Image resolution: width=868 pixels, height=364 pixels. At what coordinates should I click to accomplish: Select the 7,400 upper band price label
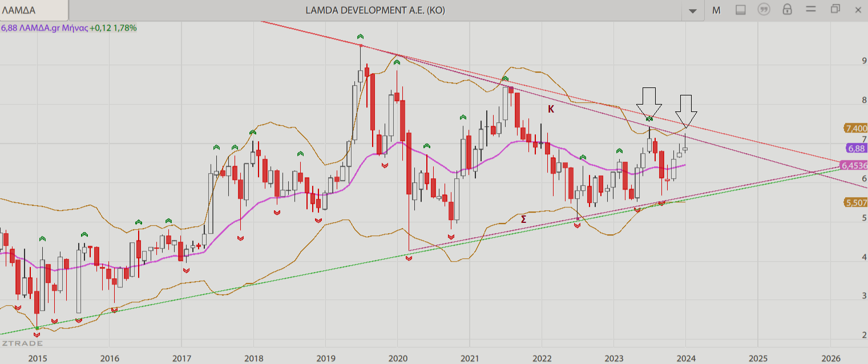point(855,129)
